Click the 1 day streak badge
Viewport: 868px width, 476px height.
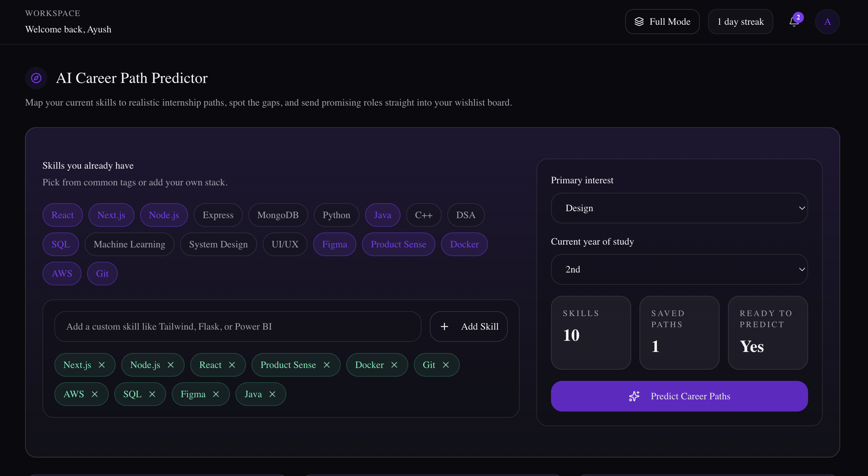pyautogui.click(x=741, y=22)
